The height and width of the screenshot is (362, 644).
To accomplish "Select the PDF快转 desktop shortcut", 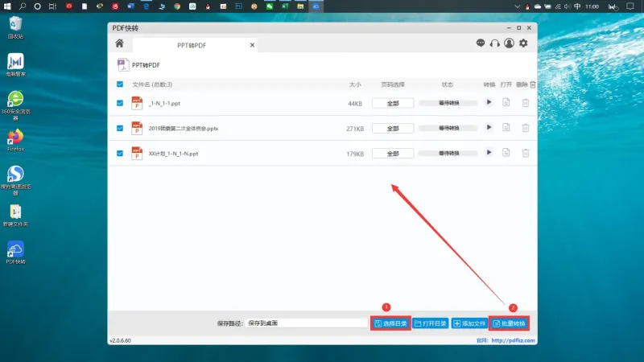I will click(x=15, y=253).
